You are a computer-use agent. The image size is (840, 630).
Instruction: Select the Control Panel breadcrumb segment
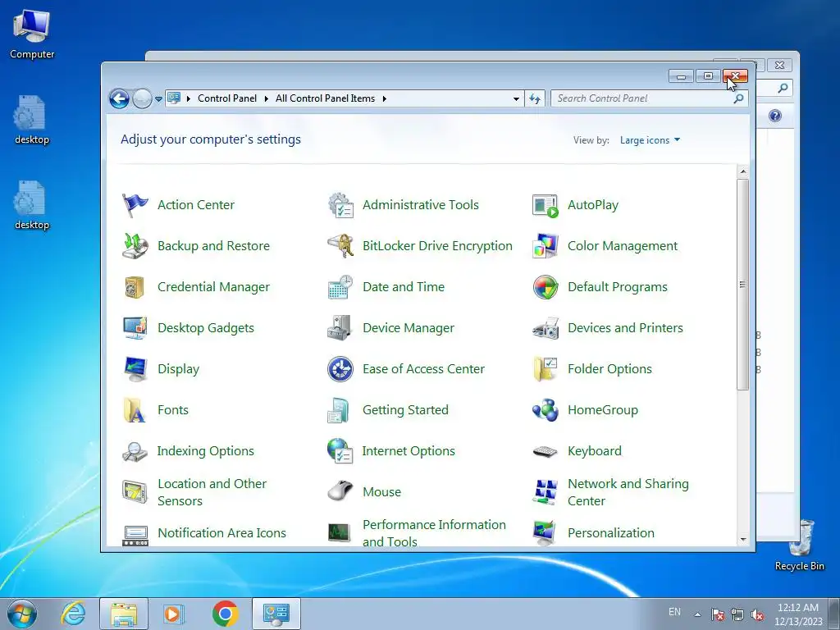pyautogui.click(x=227, y=98)
